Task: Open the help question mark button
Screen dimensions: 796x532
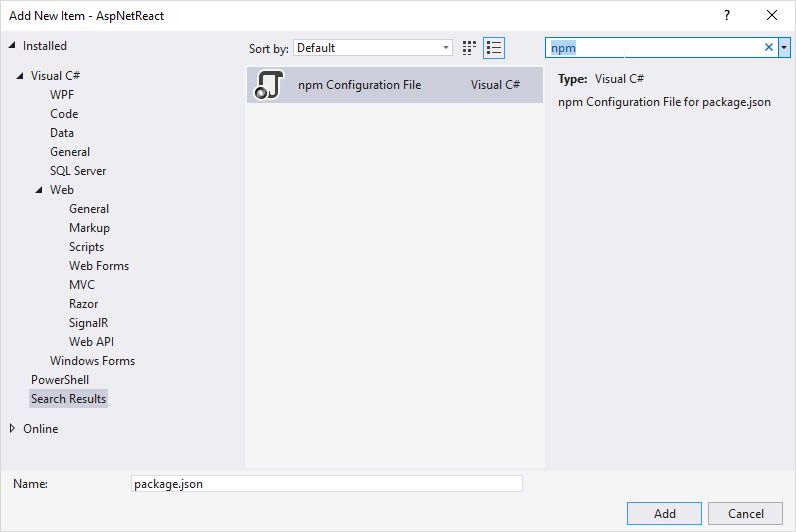Action: pos(727,15)
